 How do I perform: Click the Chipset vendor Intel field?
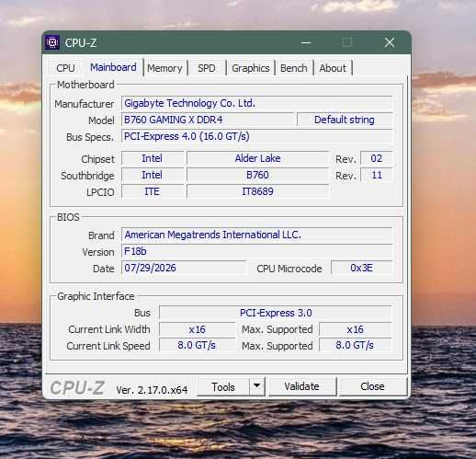153,158
